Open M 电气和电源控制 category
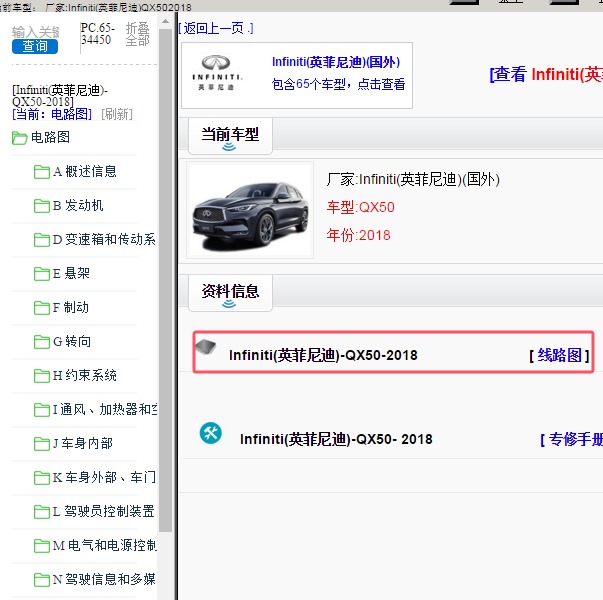Image resolution: width=603 pixels, height=600 pixels. [x=105, y=545]
